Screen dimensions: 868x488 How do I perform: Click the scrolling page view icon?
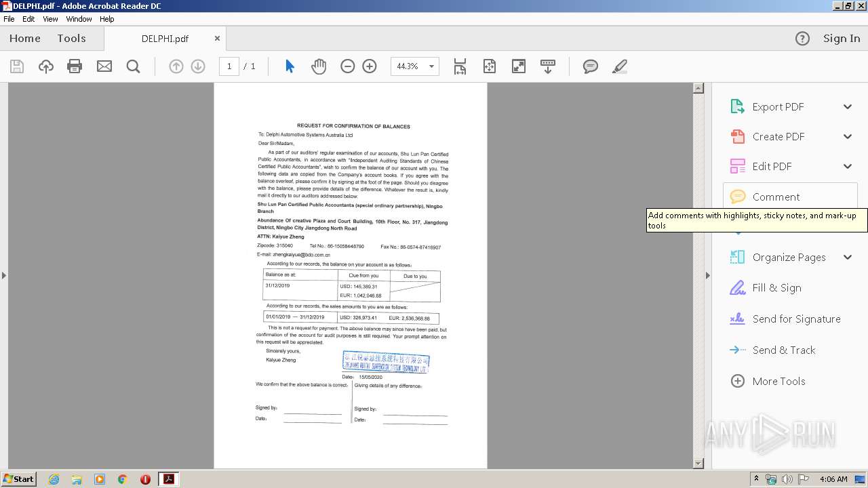tap(460, 66)
